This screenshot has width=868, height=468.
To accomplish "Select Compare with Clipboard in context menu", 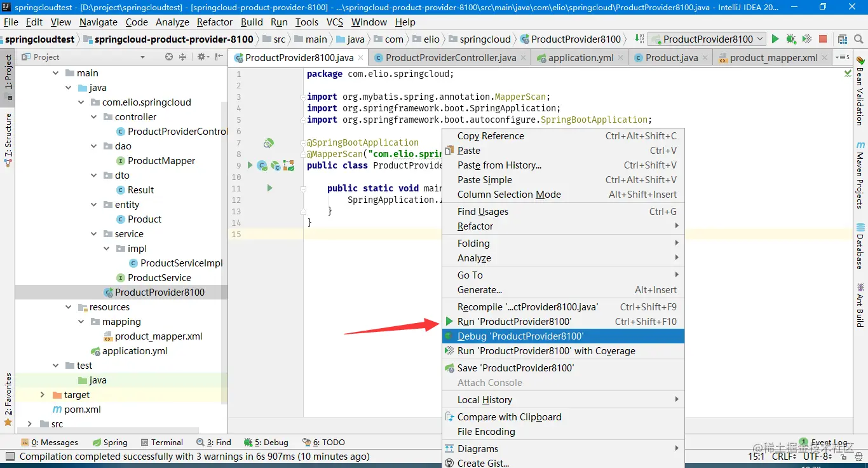I will pyautogui.click(x=563, y=417).
